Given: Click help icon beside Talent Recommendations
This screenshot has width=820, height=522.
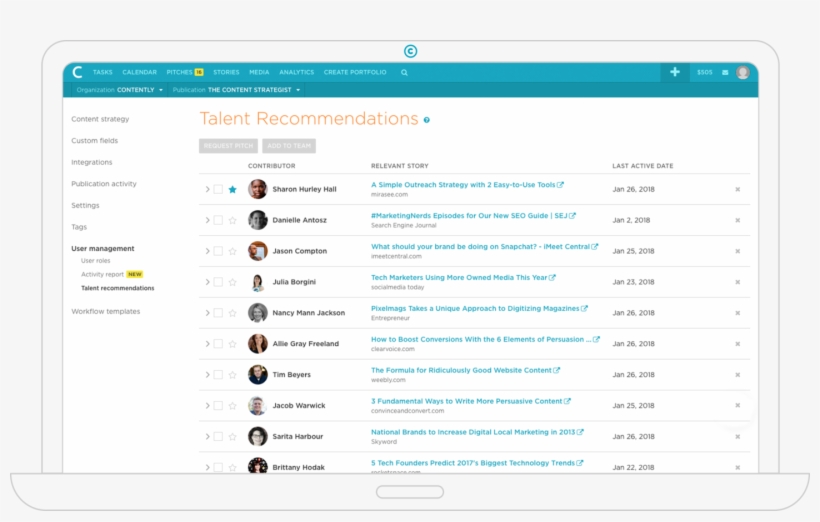Looking at the screenshot, I should pos(427,120).
